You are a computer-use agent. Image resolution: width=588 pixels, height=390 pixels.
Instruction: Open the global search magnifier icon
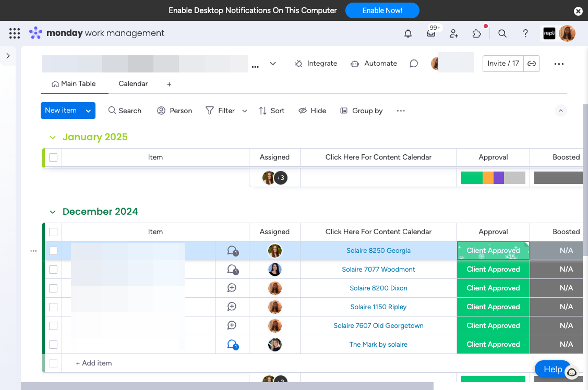pyautogui.click(x=502, y=33)
